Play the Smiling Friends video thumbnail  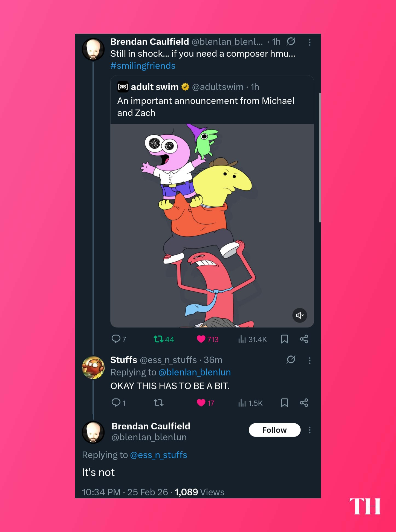pos(212,225)
